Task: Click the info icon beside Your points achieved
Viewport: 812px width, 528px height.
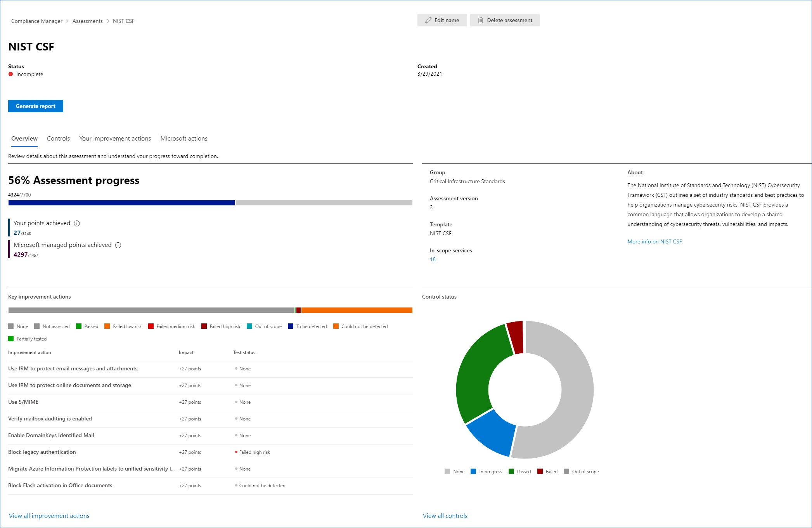Action: click(x=76, y=223)
